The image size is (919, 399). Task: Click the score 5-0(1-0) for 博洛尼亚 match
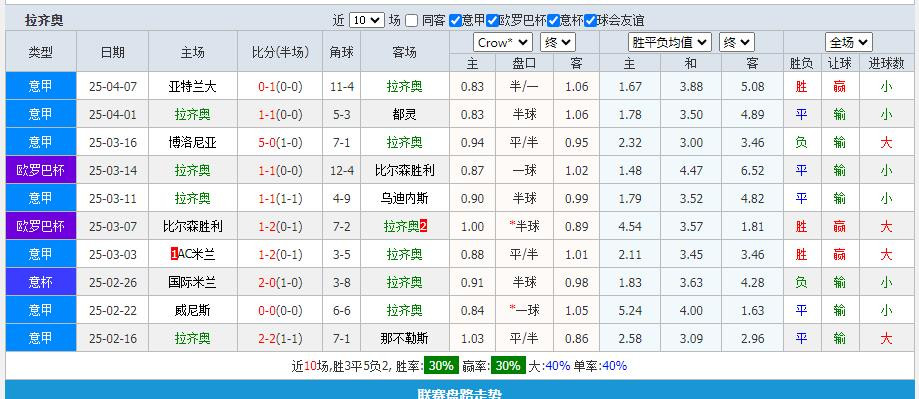click(x=280, y=142)
